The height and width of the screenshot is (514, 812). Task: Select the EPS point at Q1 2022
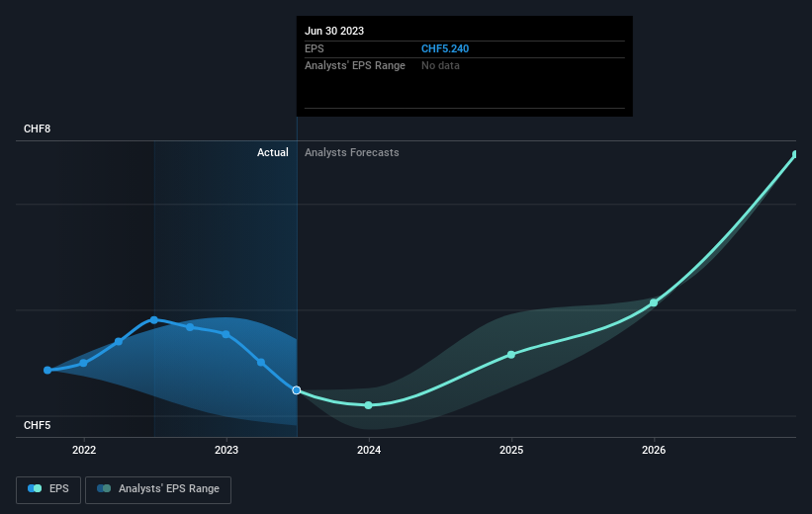[x=83, y=364]
